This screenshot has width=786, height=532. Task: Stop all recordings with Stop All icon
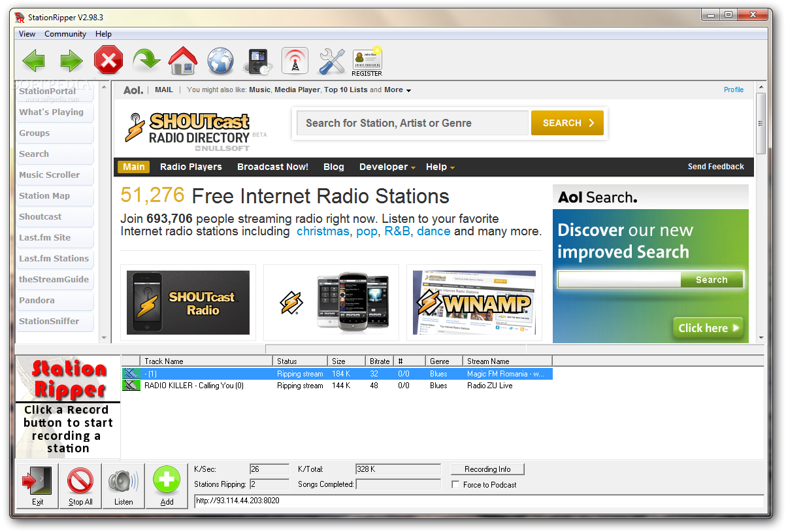(80, 486)
